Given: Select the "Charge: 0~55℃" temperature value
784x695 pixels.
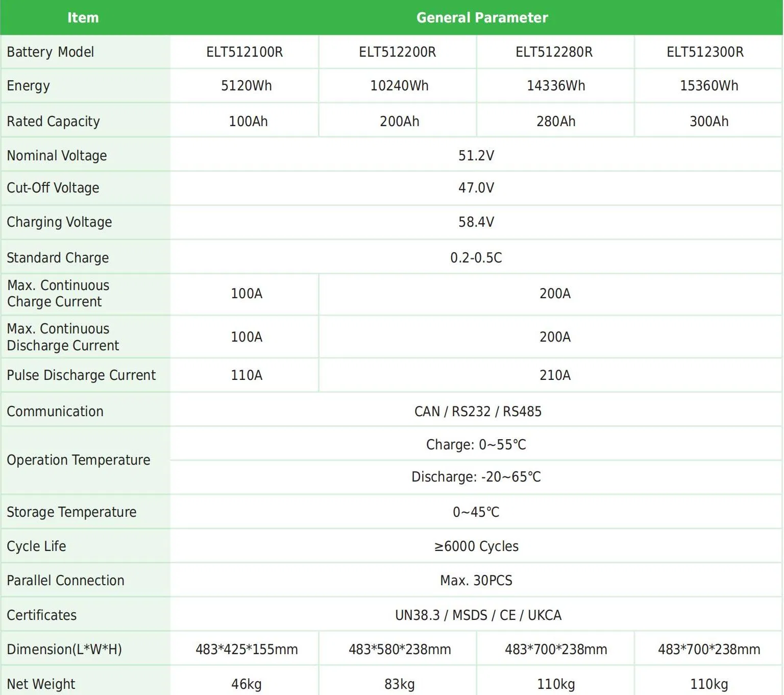Looking at the screenshot, I should (476, 445).
